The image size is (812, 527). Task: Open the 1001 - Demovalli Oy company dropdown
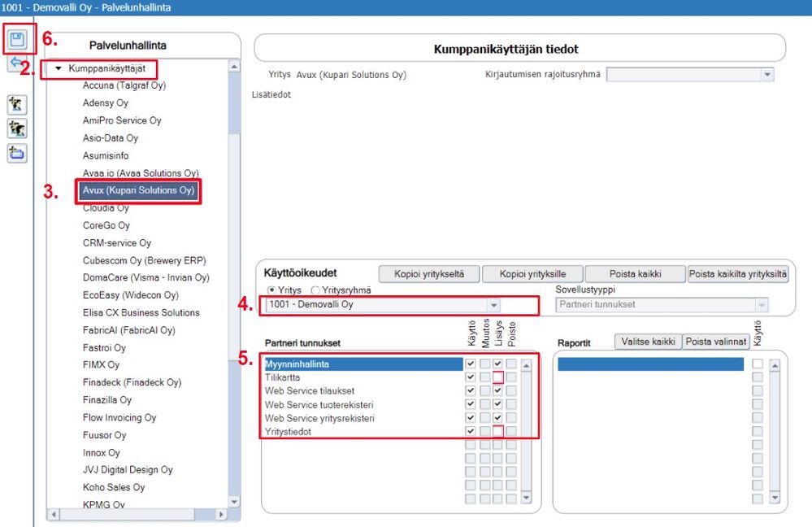tap(493, 305)
